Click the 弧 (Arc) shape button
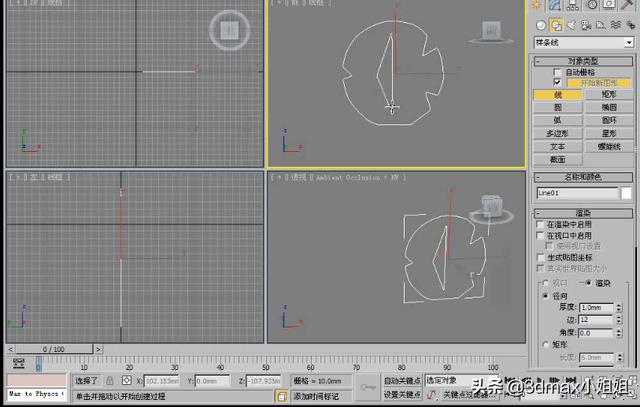This screenshot has height=407, width=640. point(558,120)
